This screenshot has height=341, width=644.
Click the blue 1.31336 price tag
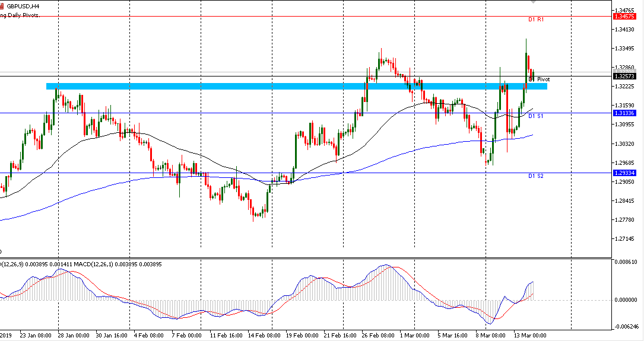point(626,113)
